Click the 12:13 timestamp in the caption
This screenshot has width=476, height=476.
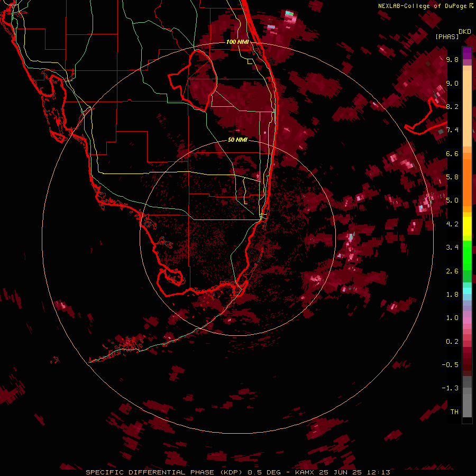378,472
